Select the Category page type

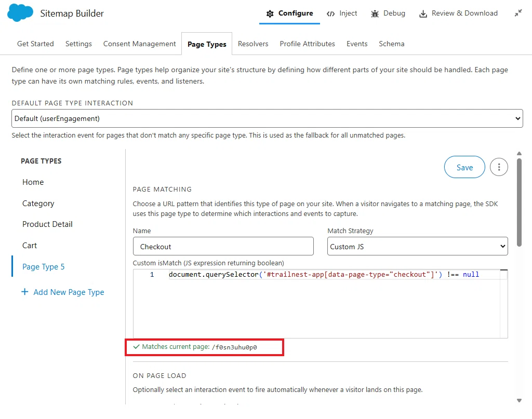pyautogui.click(x=38, y=204)
